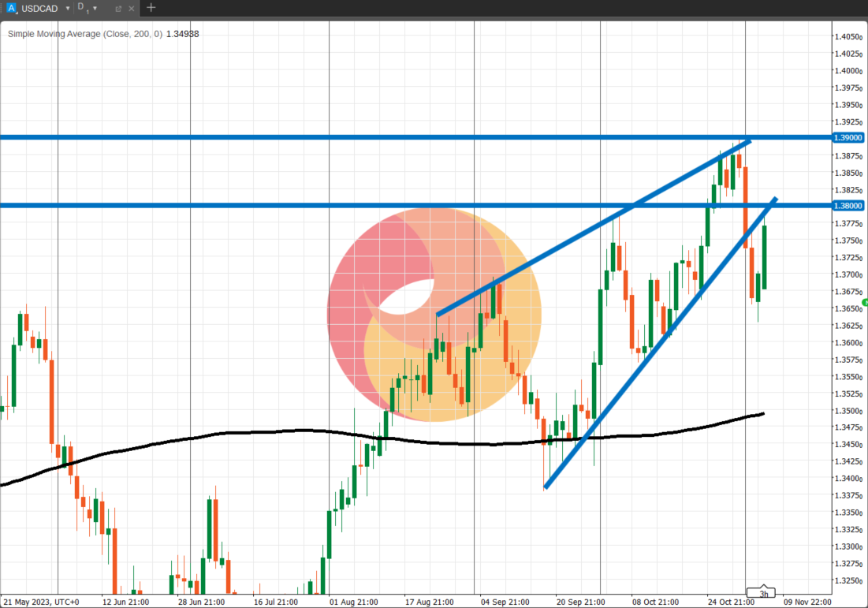
Task: Select the upper rising blue trendline
Action: click(594, 228)
